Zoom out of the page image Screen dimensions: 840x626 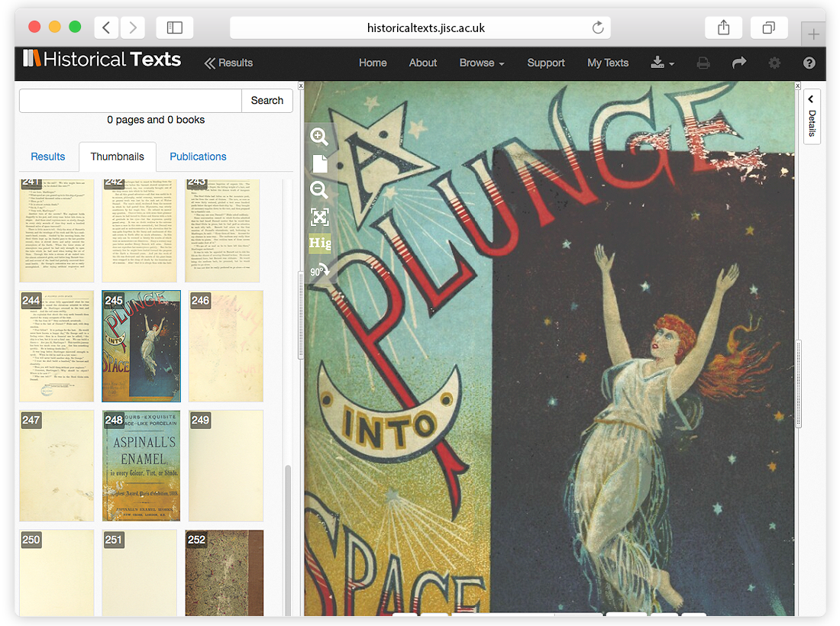tap(319, 190)
